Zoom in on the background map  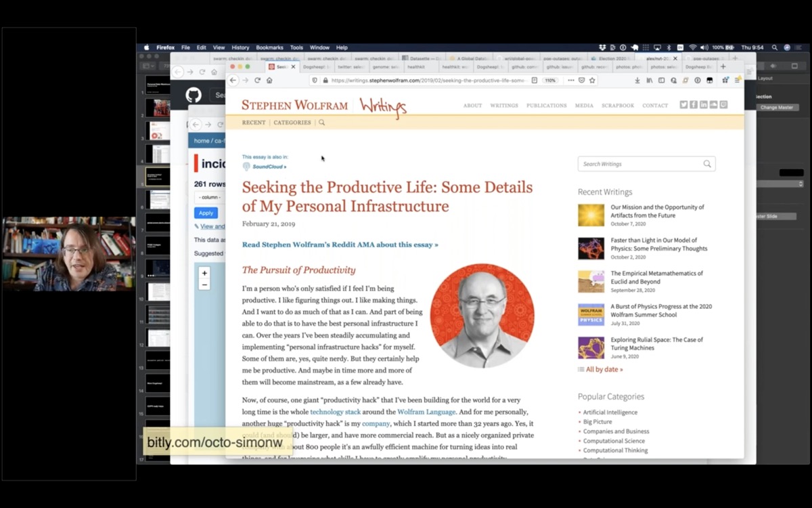[x=204, y=273]
